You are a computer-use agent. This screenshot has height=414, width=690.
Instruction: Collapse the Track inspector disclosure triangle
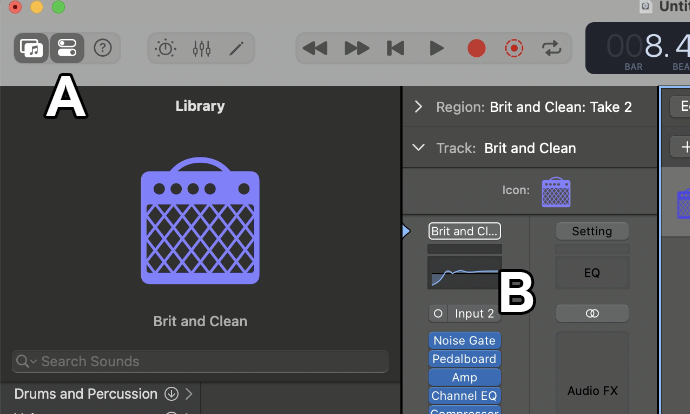[x=418, y=148]
